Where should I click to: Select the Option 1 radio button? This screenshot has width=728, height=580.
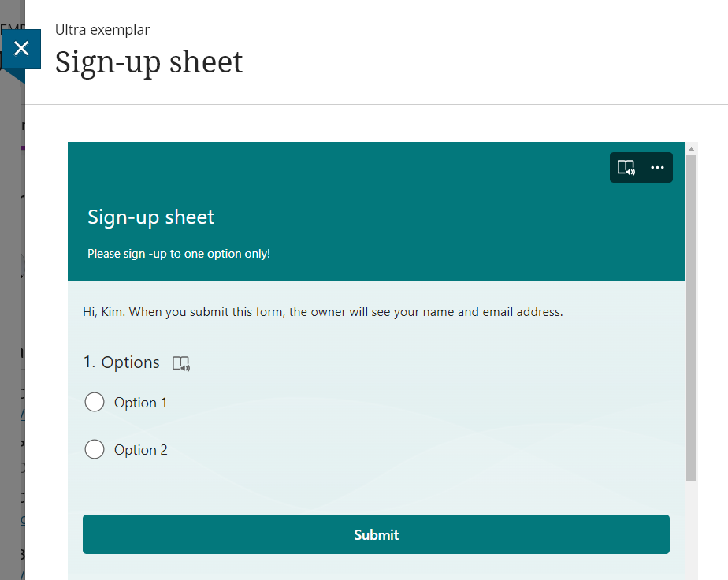click(x=95, y=402)
